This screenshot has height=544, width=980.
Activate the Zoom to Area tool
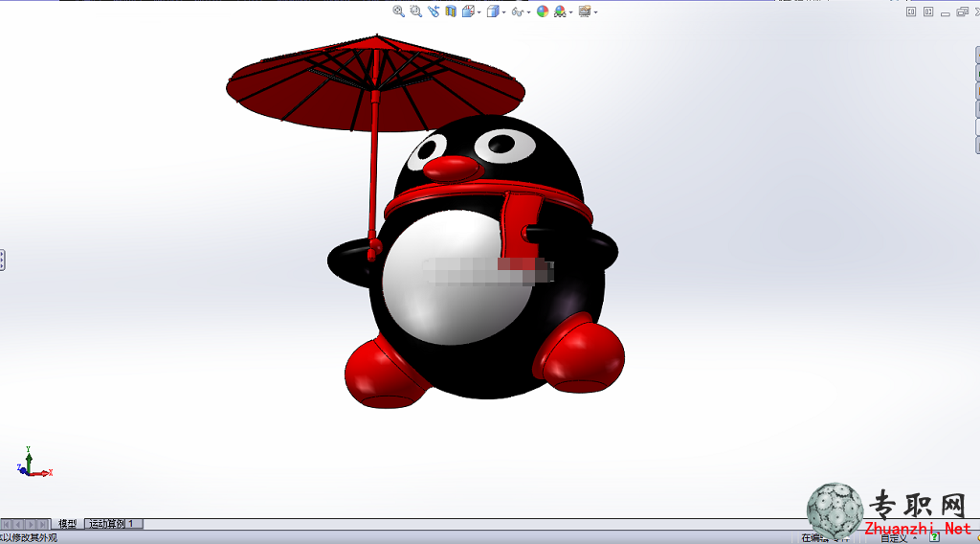pyautogui.click(x=415, y=11)
